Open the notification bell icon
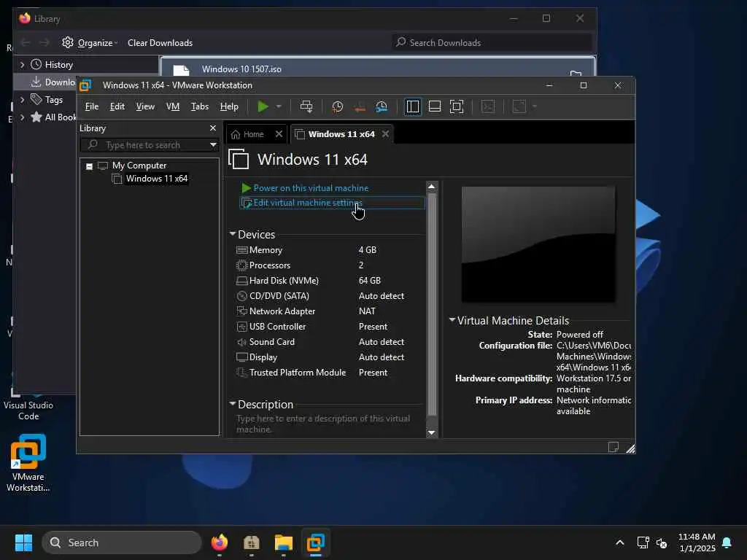This screenshot has width=747, height=560. click(x=727, y=542)
